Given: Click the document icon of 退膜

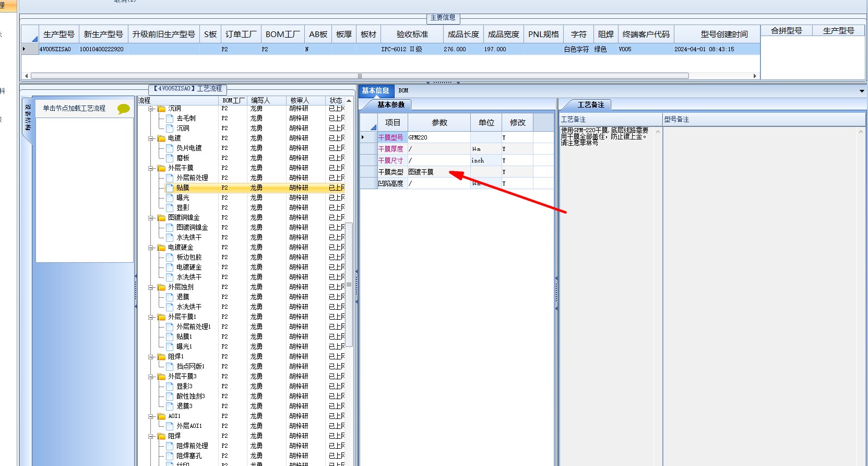Looking at the screenshot, I should (170, 297).
